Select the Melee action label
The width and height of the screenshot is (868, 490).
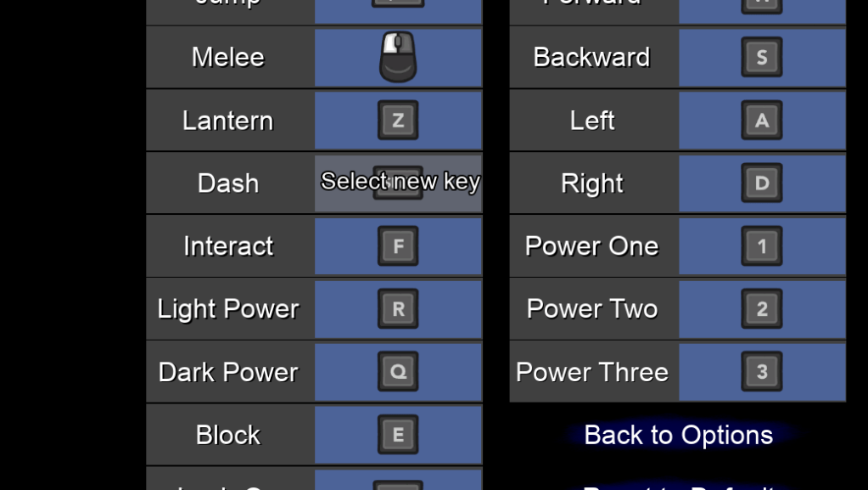tap(228, 57)
